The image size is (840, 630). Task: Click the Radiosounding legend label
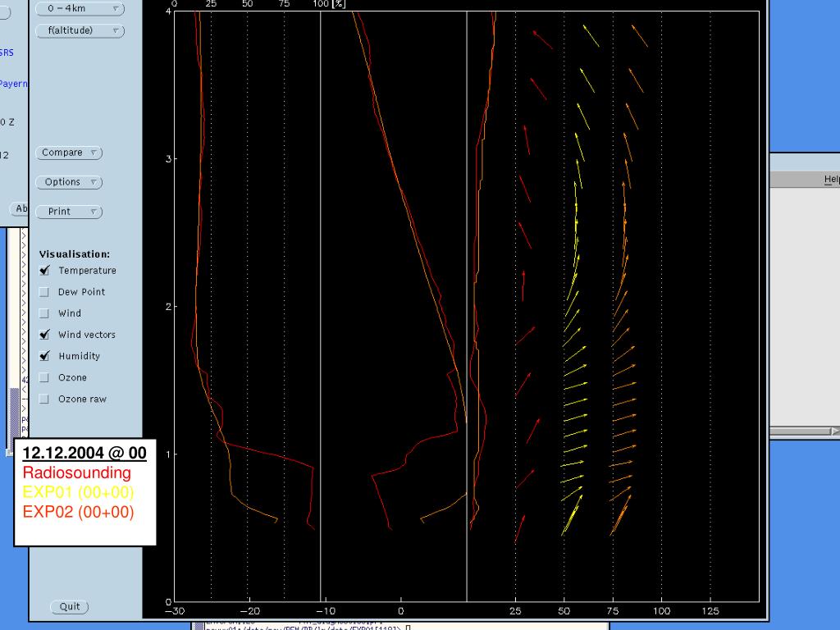click(76, 472)
